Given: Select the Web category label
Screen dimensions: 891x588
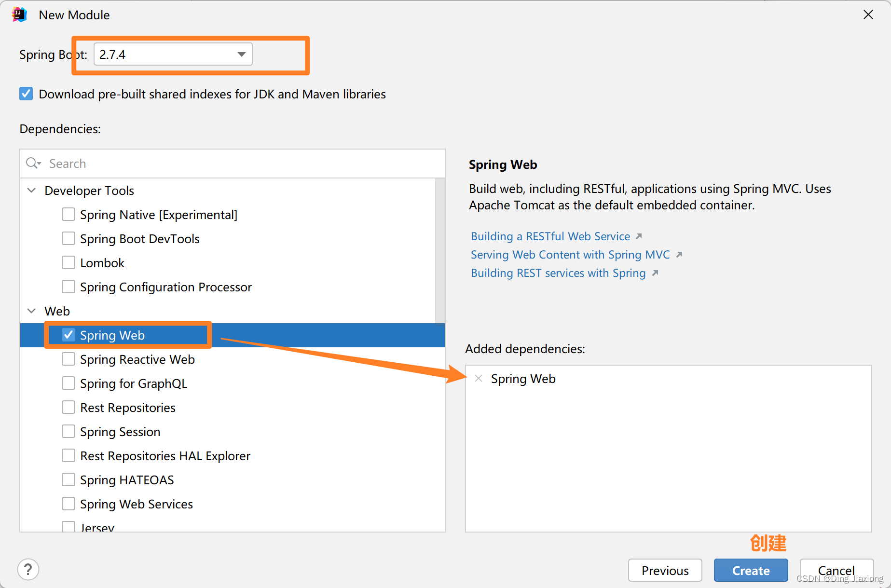Looking at the screenshot, I should tap(57, 311).
